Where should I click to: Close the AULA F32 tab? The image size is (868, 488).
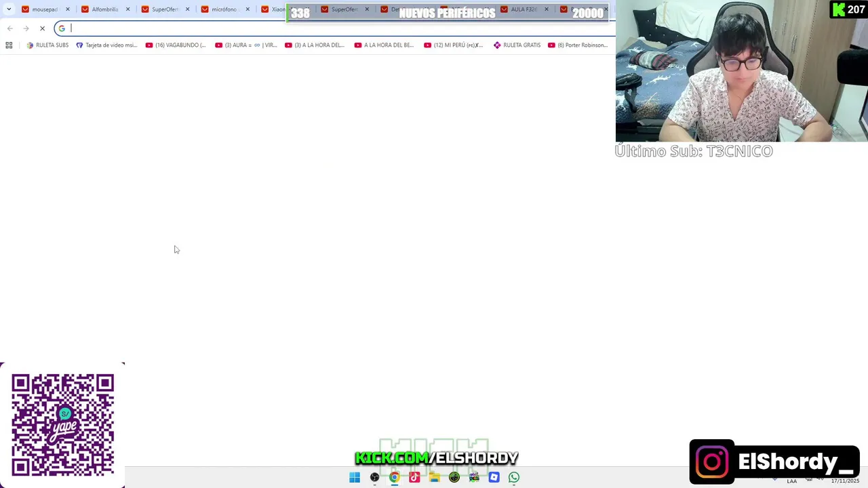tap(547, 9)
